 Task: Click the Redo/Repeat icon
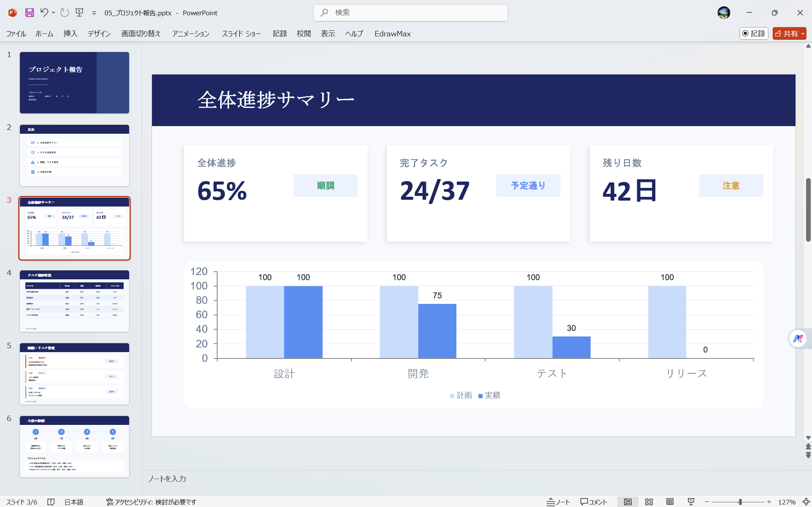[x=64, y=13]
